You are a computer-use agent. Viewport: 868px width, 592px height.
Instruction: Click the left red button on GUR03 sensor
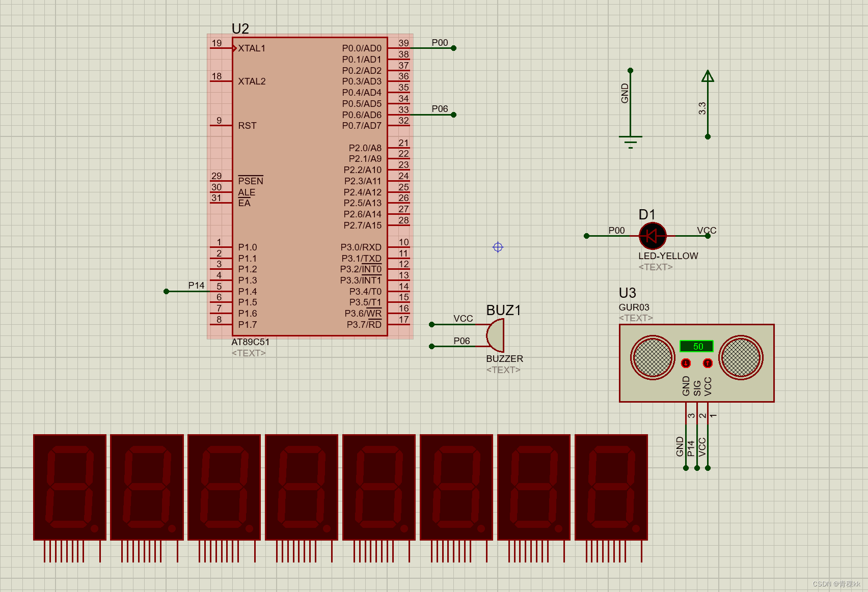click(686, 363)
